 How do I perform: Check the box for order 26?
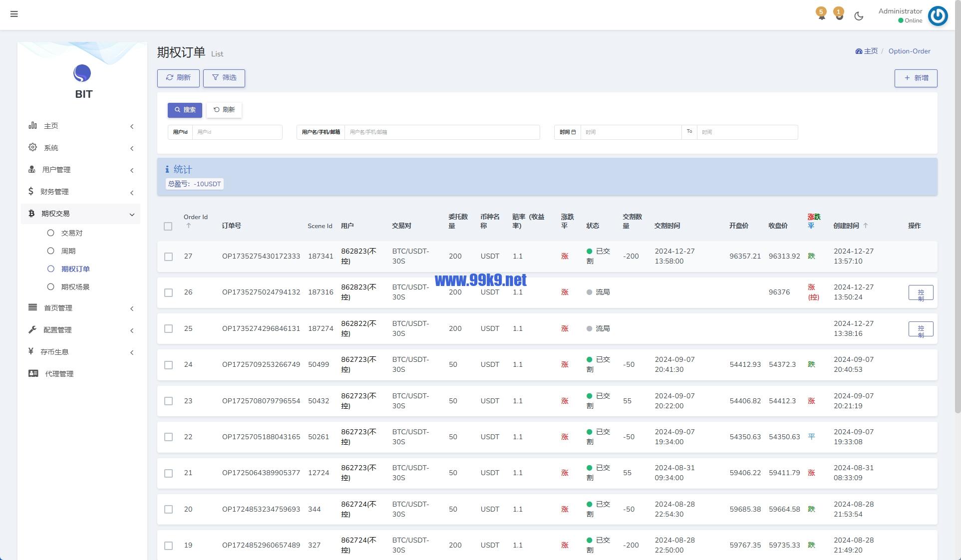169,292
